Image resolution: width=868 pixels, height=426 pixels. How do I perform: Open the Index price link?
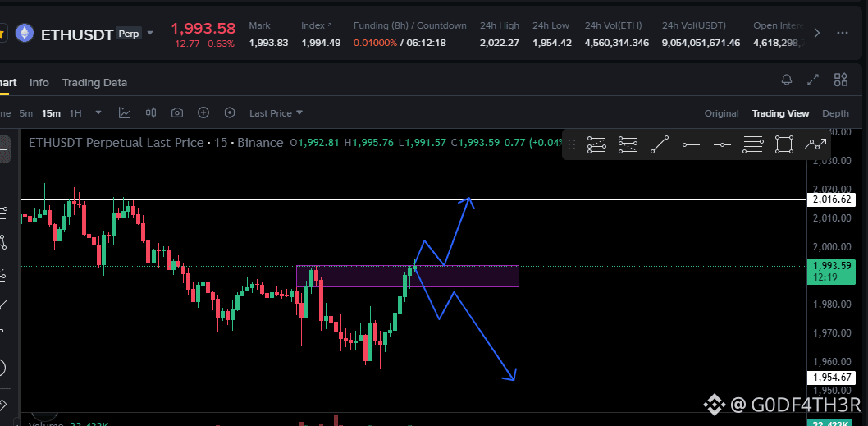coord(317,25)
